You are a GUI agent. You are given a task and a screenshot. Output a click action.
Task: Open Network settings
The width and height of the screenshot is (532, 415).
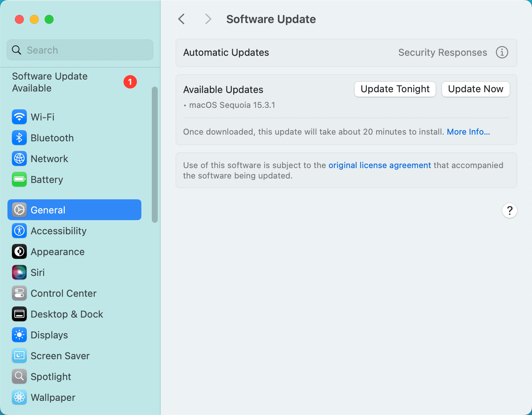(x=49, y=159)
